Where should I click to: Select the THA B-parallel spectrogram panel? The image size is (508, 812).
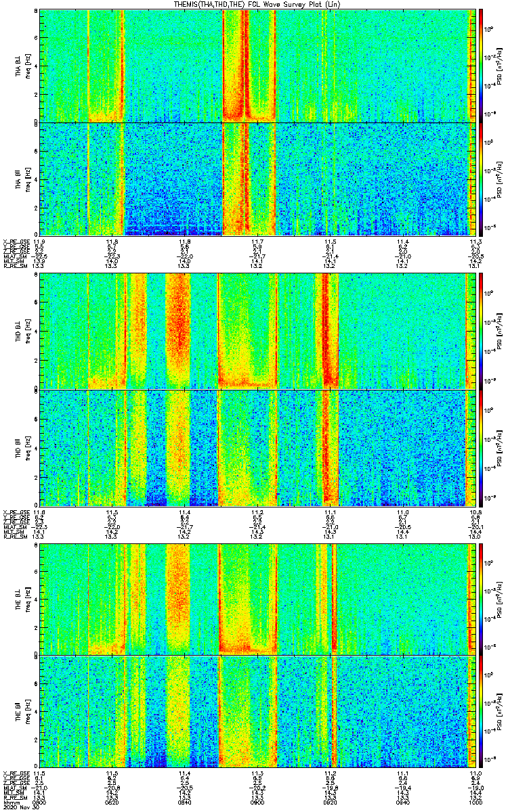coord(258,179)
